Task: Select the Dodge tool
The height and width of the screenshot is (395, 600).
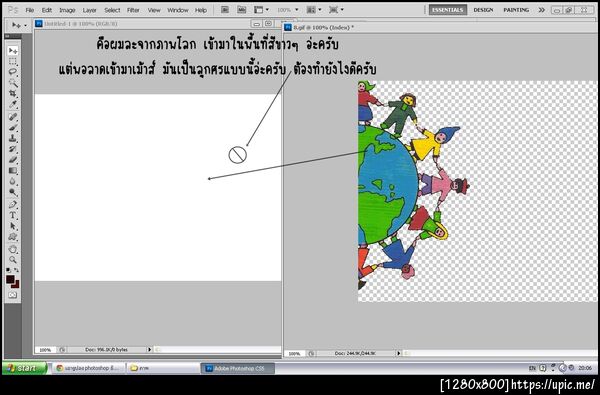Action: pyautogui.click(x=13, y=192)
